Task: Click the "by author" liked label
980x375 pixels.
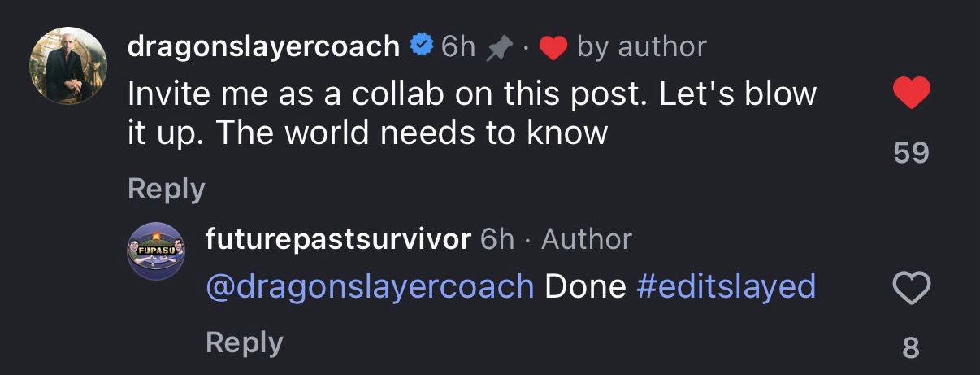Action: pyautogui.click(x=641, y=47)
